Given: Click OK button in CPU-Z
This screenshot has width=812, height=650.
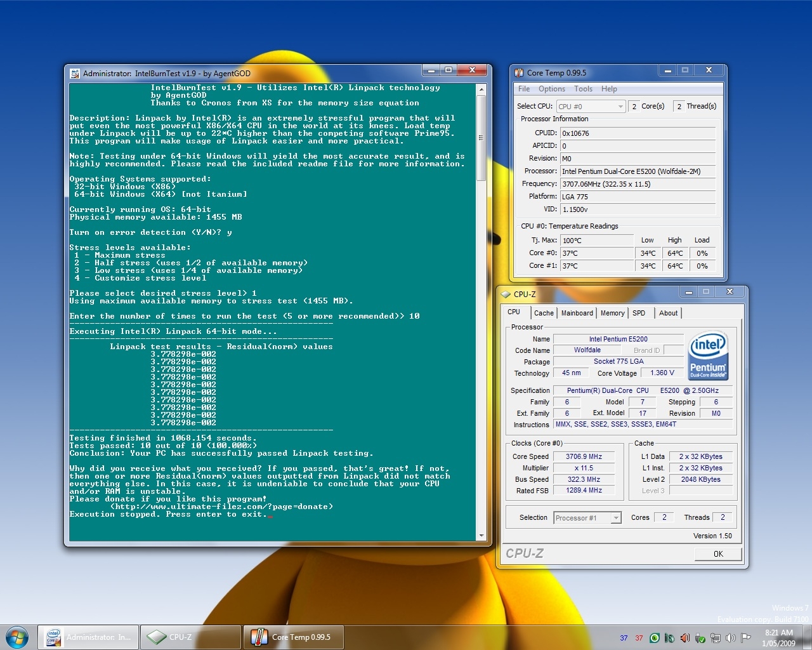Looking at the screenshot, I should tap(718, 554).
